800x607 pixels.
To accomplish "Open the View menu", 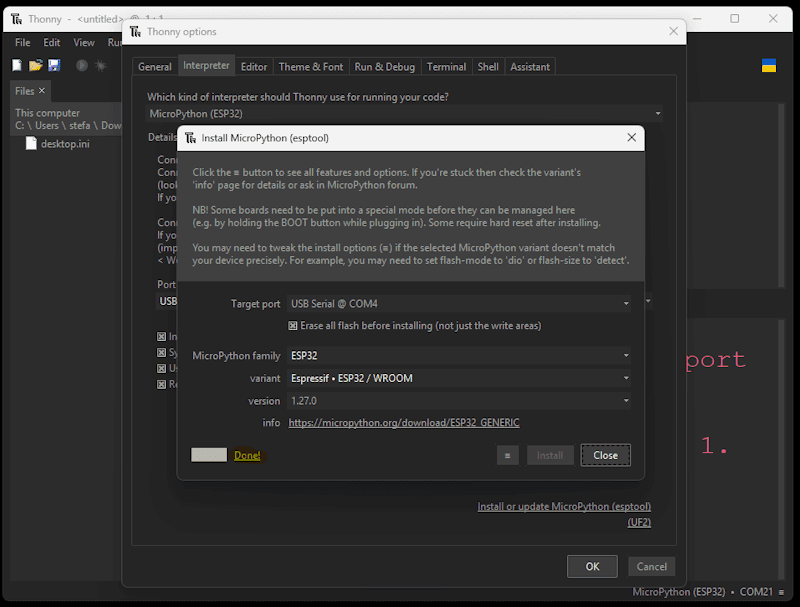I will [83, 42].
